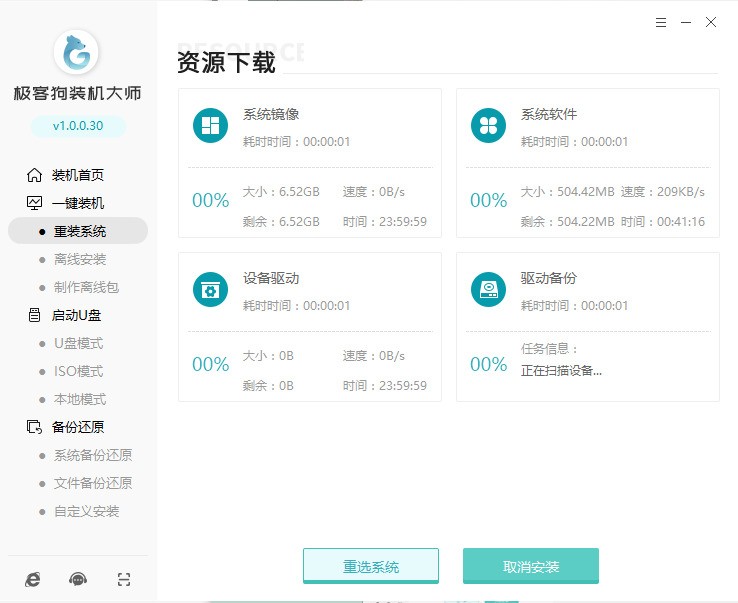Select 一键装机 section
Screen dimensions: 738x603
78,203
